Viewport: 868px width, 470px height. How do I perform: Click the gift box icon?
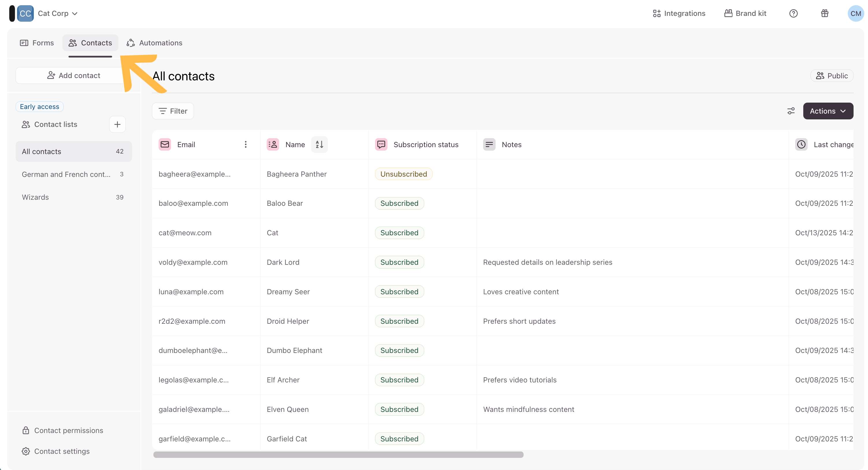tap(825, 14)
